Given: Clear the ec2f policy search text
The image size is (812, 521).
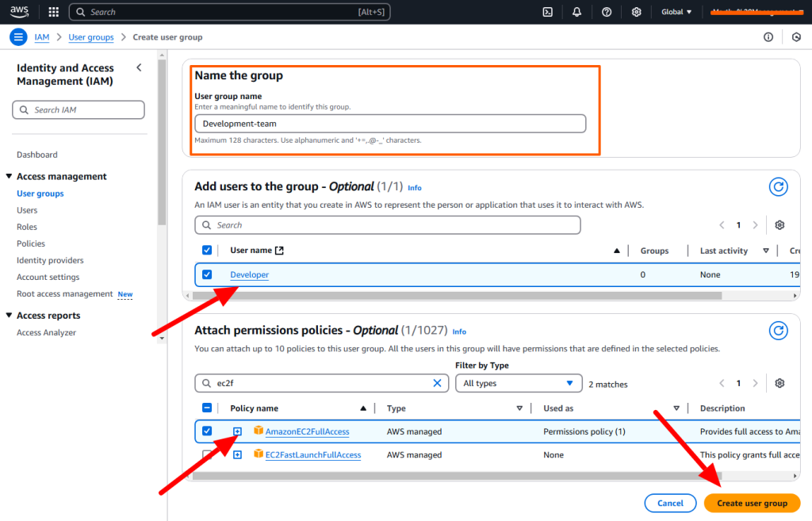Looking at the screenshot, I should click(x=437, y=383).
